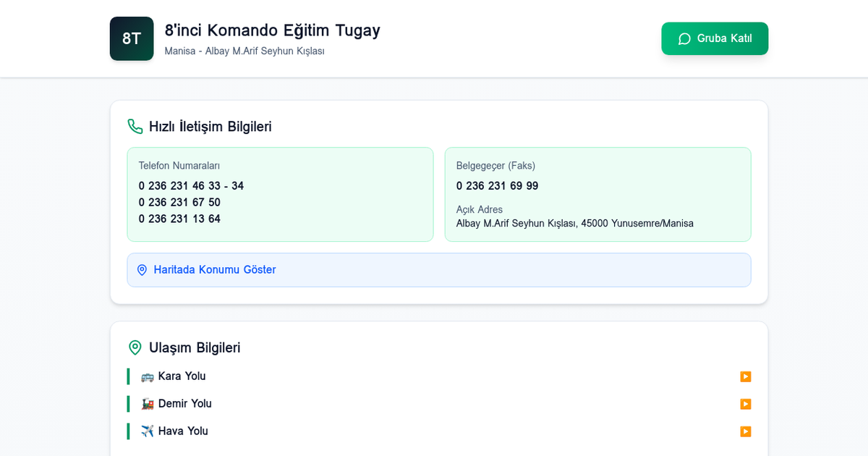
Task: Expand Demir Yolu with its orange arrow
Action: (745, 404)
